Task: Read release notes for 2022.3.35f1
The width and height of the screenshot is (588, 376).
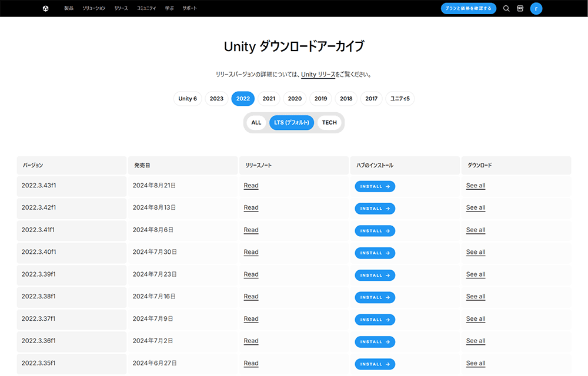Action: pyautogui.click(x=251, y=363)
